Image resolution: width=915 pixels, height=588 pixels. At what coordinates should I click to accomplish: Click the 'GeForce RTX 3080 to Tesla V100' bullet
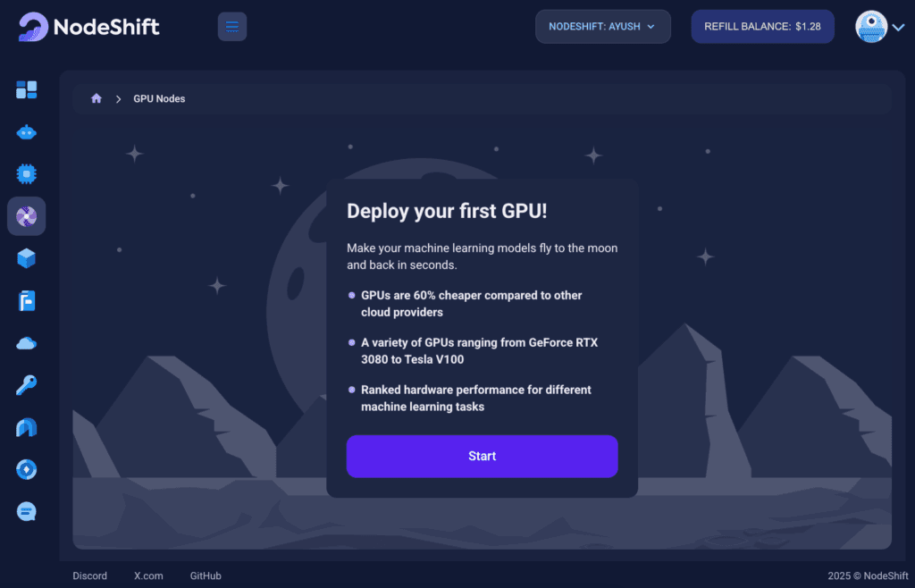coord(480,351)
